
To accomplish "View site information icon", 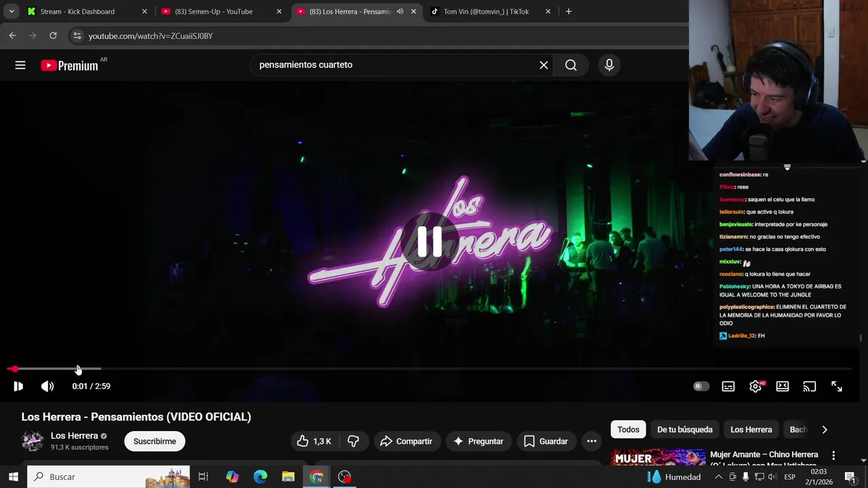I will [x=77, y=36].
